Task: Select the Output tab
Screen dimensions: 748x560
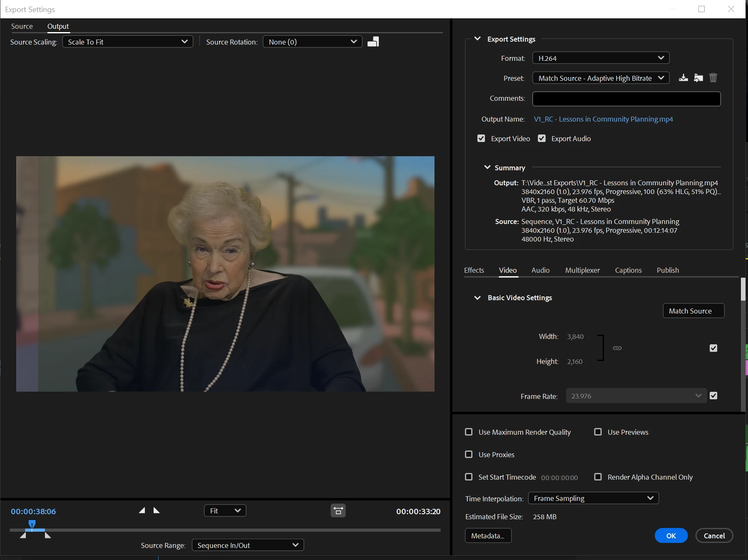Action: coord(58,26)
